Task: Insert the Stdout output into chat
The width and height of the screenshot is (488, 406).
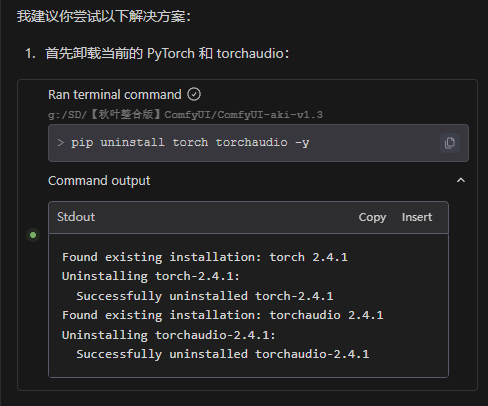Action: click(417, 217)
